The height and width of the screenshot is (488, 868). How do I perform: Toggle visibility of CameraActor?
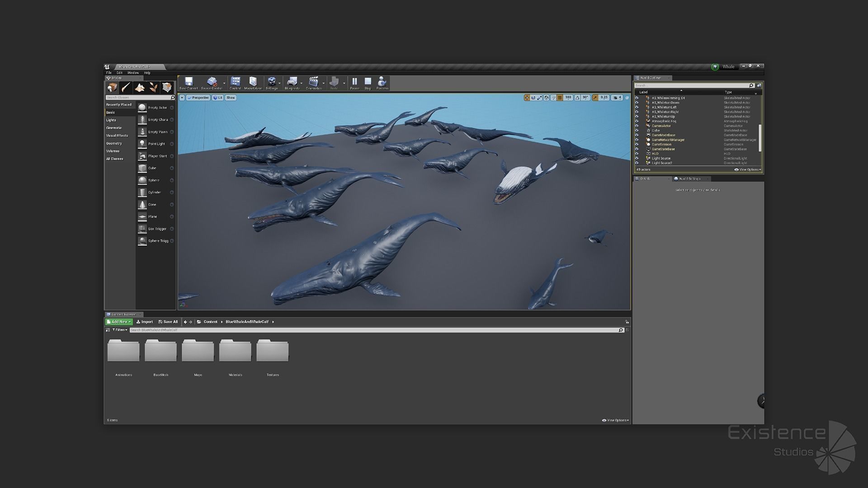pos(637,126)
